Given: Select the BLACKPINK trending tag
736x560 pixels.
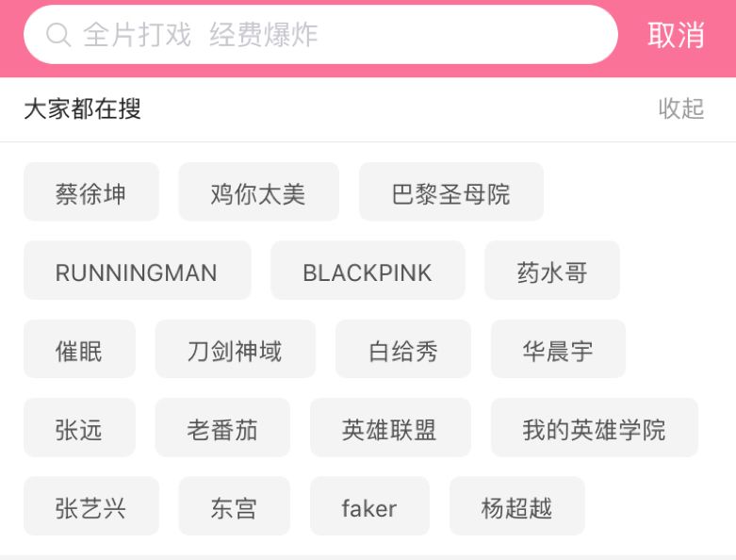Looking at the screenshot, I should pyautogui.click(x=368, y=272).
